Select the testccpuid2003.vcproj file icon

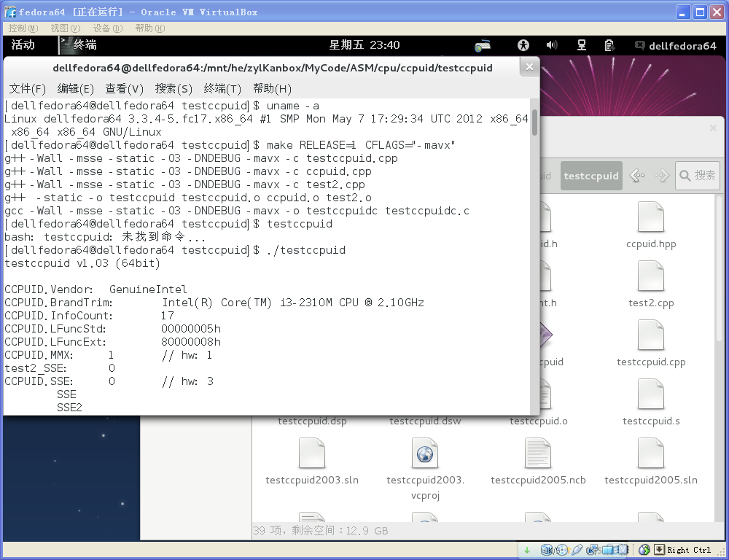425,453
